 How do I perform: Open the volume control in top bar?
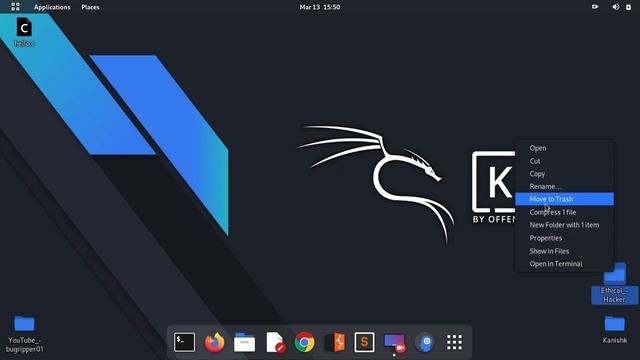(616, 7)
